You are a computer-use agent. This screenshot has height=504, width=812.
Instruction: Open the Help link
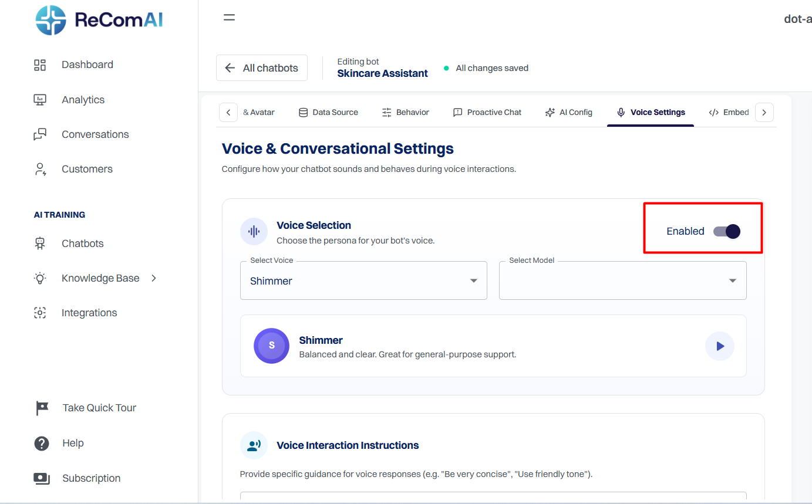(x=73, y=443)
